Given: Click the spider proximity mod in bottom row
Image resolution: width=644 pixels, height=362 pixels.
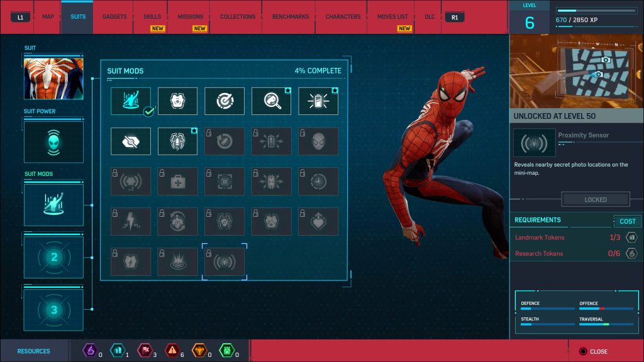Looking at the screenshot, I should point(225,261).
